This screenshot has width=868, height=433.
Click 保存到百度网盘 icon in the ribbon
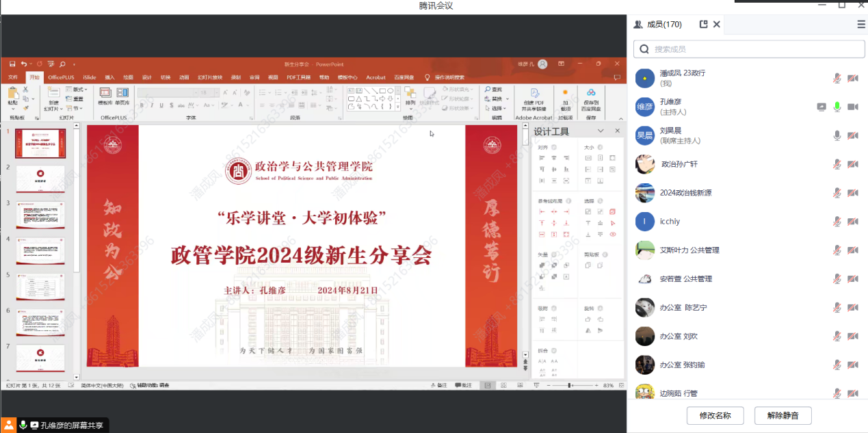(590, 93)
